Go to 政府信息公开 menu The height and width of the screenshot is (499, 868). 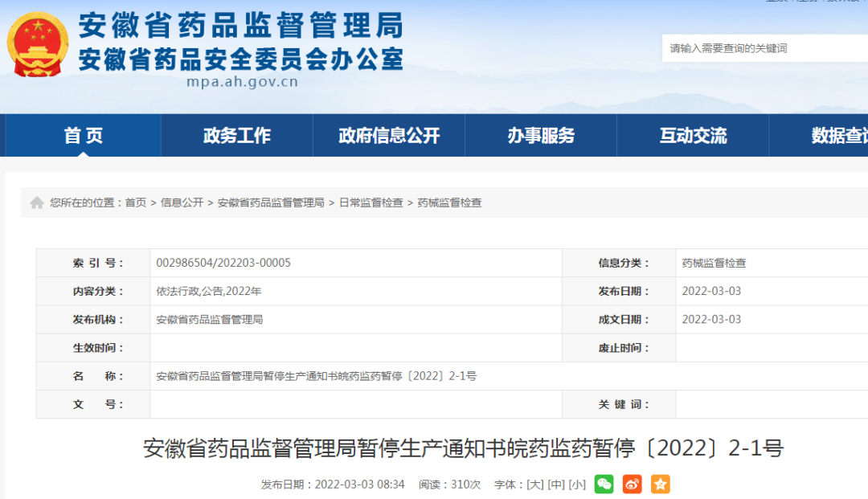(x=389, y=136)
